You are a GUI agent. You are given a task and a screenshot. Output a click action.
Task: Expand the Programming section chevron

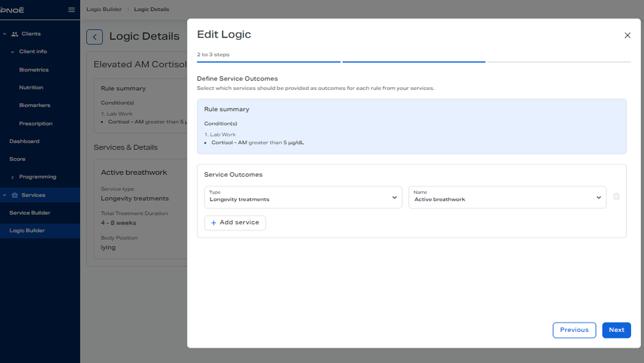12,177
